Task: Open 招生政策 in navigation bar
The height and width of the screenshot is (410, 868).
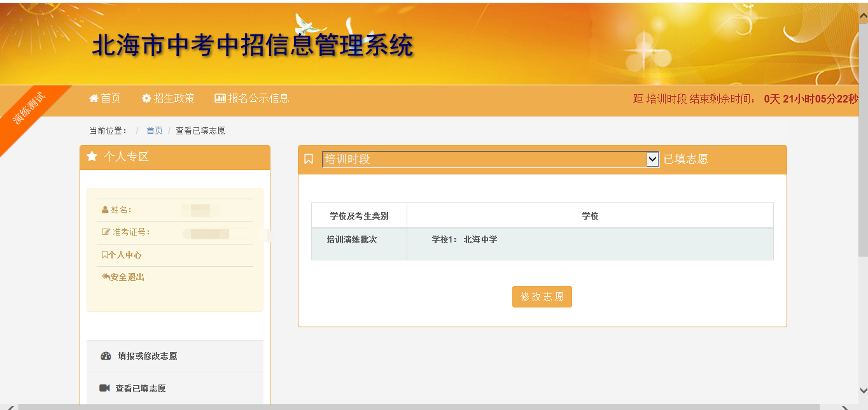Action: pyautogui.click(x=174, y=98)
